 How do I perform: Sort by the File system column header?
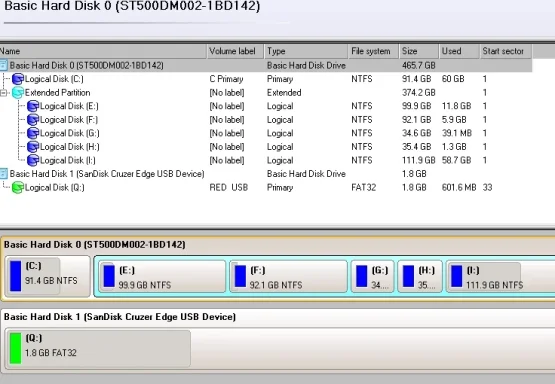pyautogui.click(x=374, y=51)
